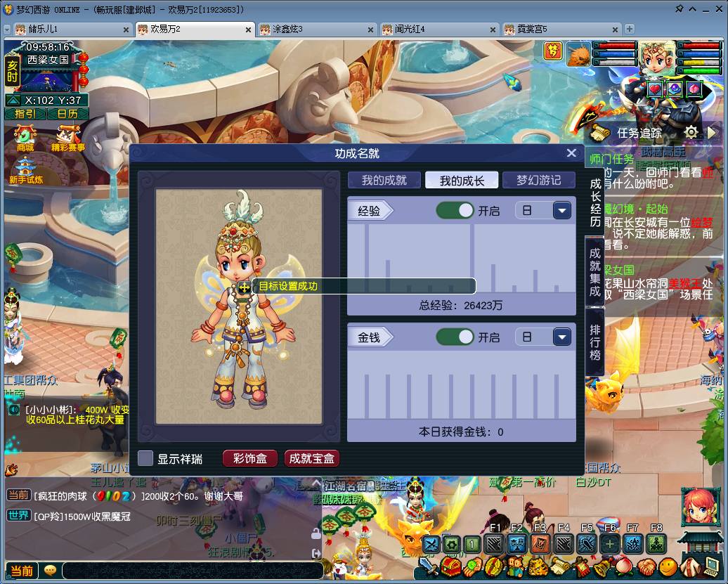Switch to 储乐儿1 window tab
This screenshot has height=584, width=728.
72,30
